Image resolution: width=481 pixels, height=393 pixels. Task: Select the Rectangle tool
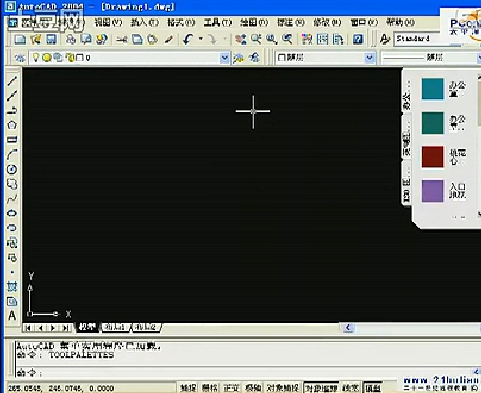[12, 140]
